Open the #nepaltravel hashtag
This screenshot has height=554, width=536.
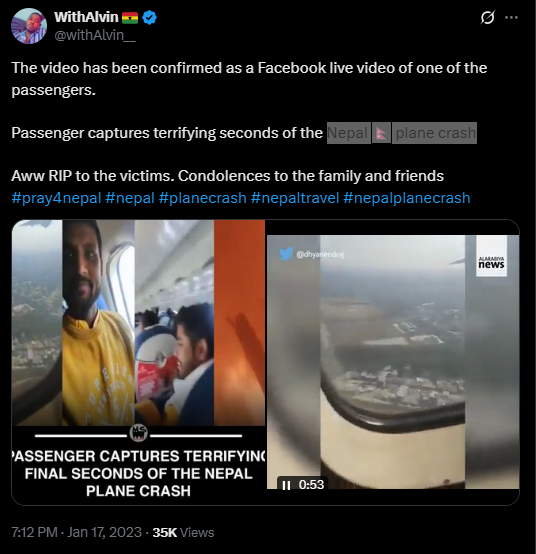(x=295, y=198)
